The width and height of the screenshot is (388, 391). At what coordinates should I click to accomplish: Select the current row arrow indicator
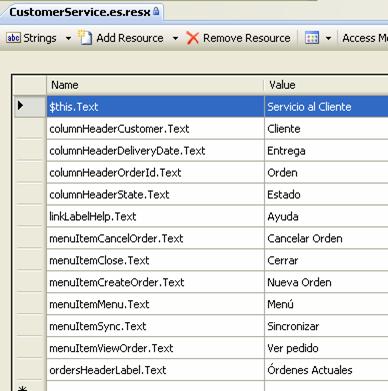(x=21, y=106)
